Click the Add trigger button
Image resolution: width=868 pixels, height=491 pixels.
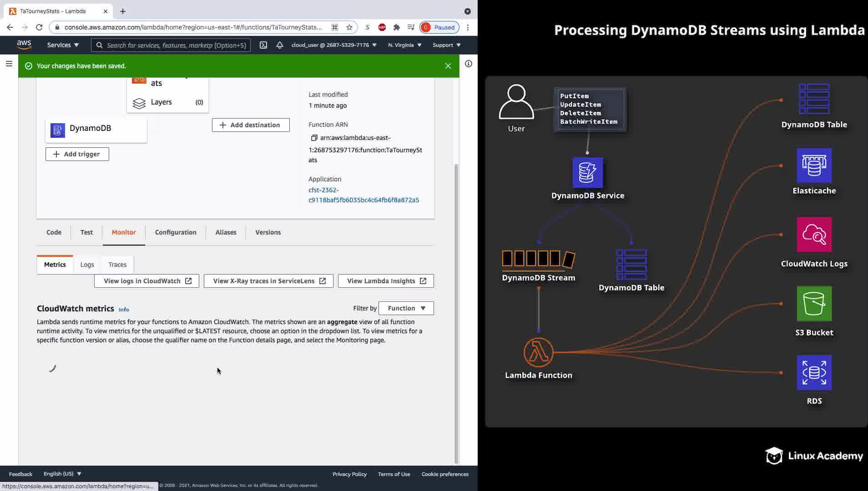[77, 154]
